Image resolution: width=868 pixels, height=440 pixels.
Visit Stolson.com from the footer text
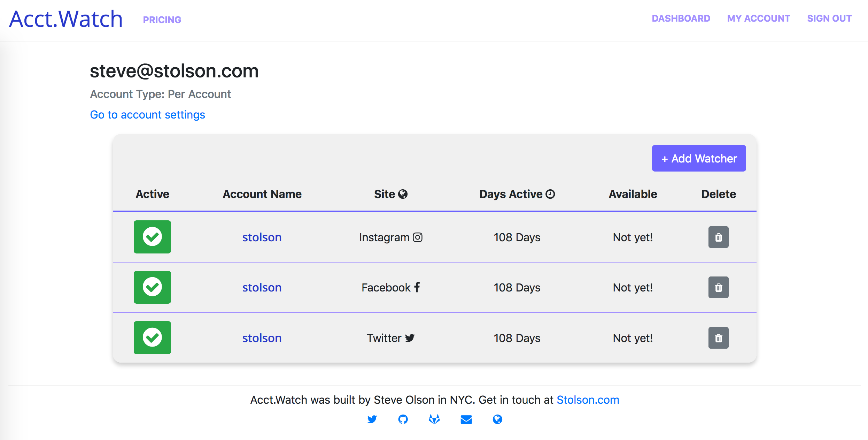point(588,400)
